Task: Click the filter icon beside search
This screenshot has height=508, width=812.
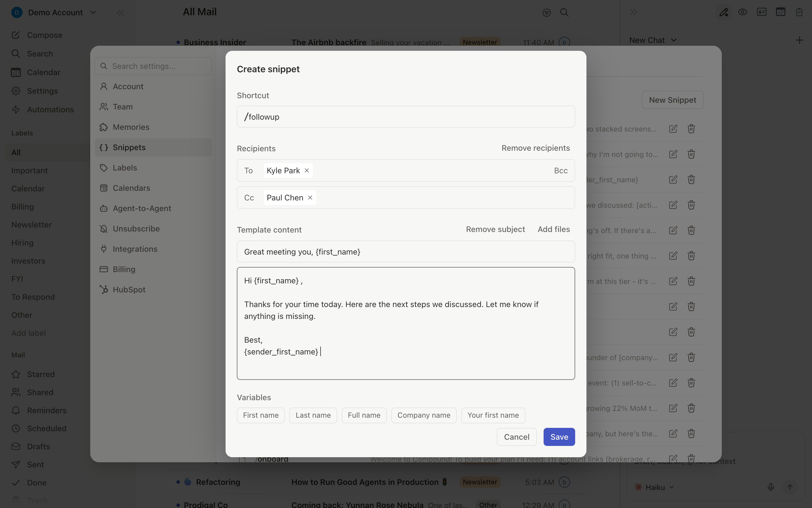Action: click(547, 13)
